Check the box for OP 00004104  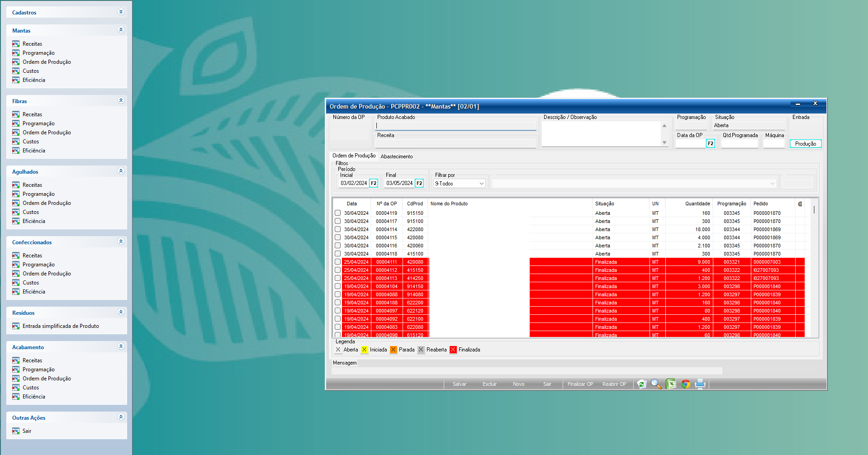click(337, 286)
